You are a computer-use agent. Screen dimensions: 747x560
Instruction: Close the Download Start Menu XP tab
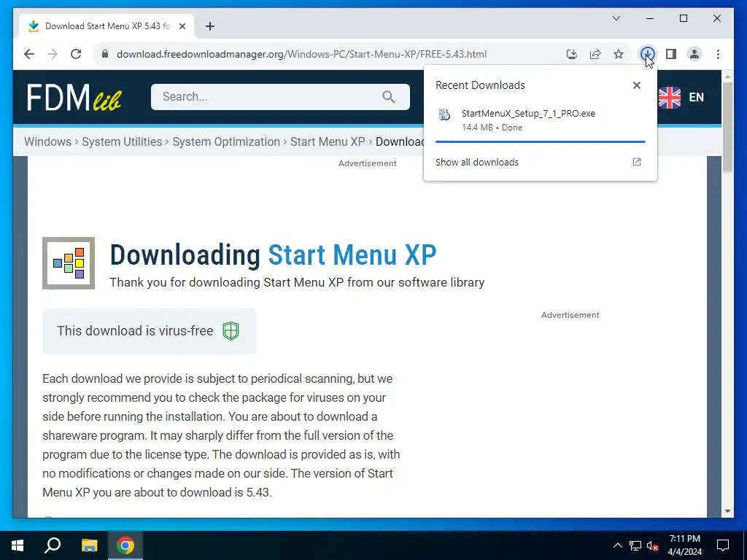(x=182, y=26)
